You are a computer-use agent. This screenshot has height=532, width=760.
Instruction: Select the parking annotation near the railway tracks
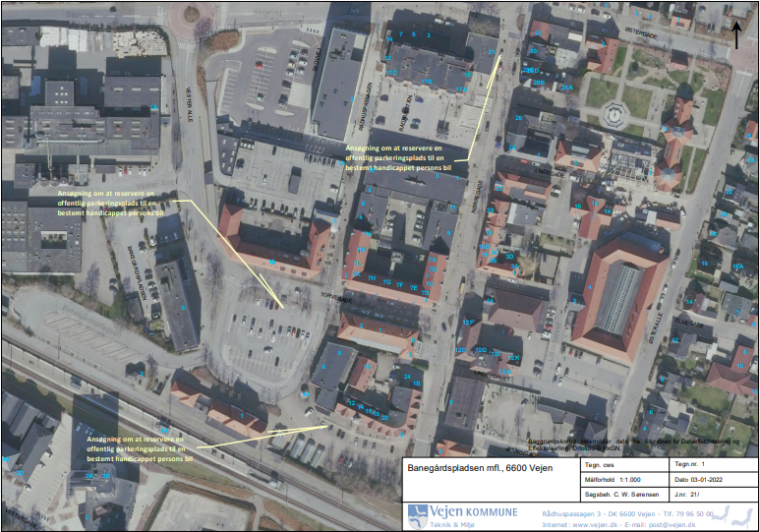[x=140, y=449]
